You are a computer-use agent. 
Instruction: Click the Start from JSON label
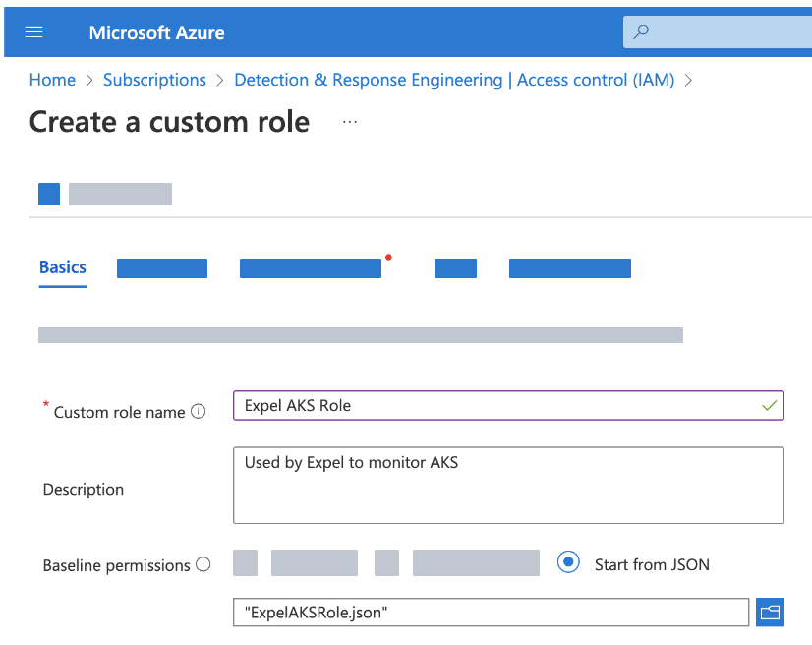pos(652,564)
